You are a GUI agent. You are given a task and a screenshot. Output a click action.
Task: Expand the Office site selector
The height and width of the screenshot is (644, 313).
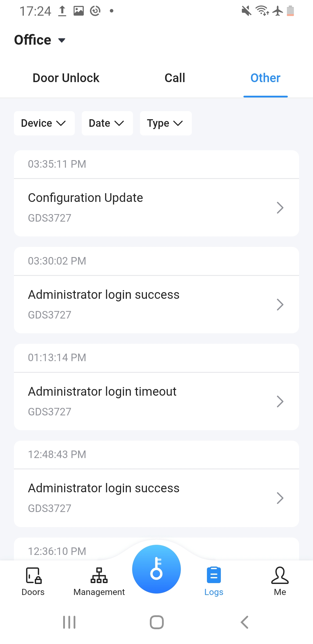point(40,40)
